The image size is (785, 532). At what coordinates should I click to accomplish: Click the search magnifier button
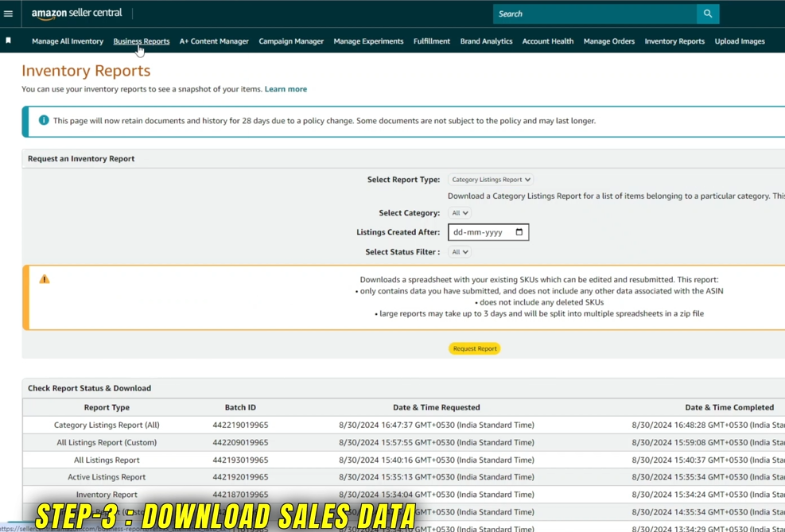point(707,14)
